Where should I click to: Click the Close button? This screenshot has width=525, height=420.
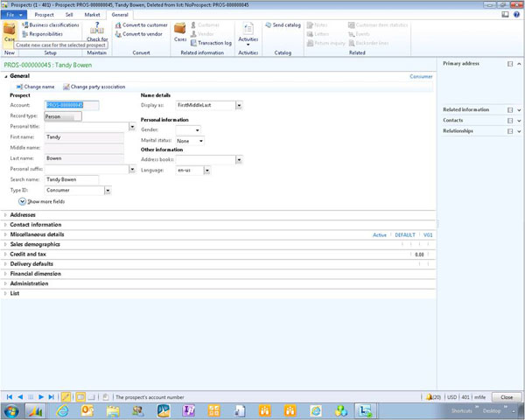pos(506,397)
